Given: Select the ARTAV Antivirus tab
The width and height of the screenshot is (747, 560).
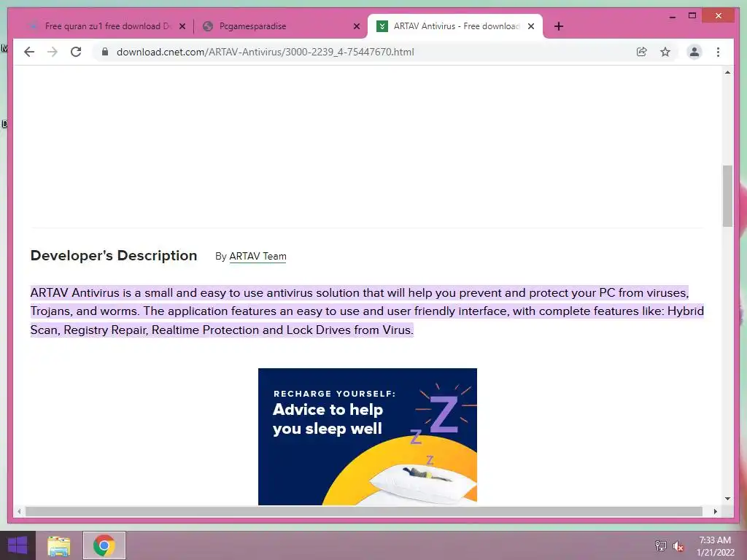Looking at the screenshot, I should coord(455,26).
